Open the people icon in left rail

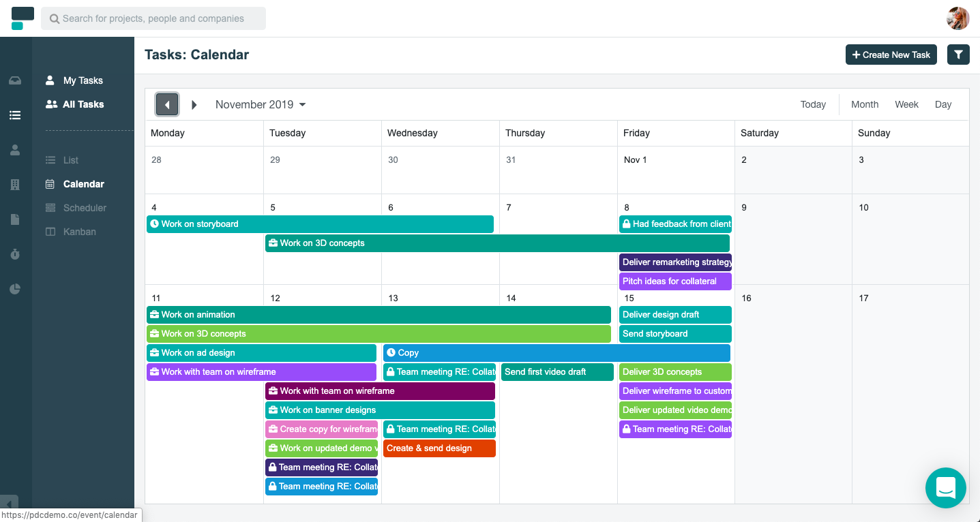pos(15,150)
